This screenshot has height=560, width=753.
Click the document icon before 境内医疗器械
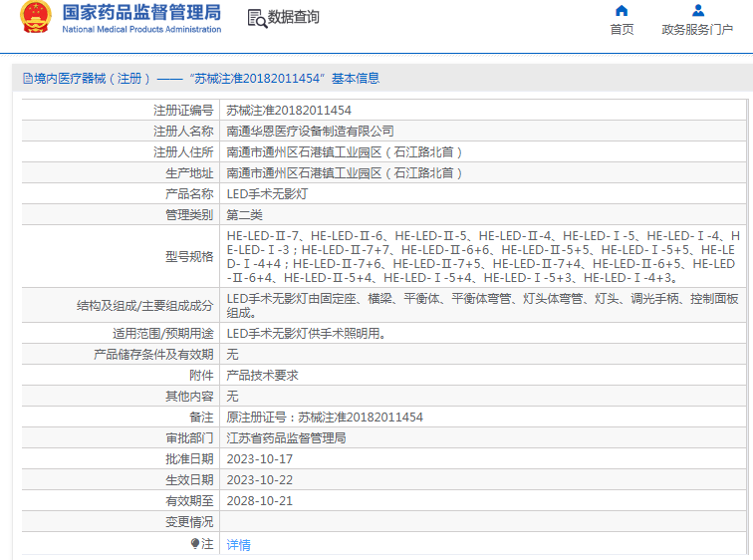(x=28, y=79)
